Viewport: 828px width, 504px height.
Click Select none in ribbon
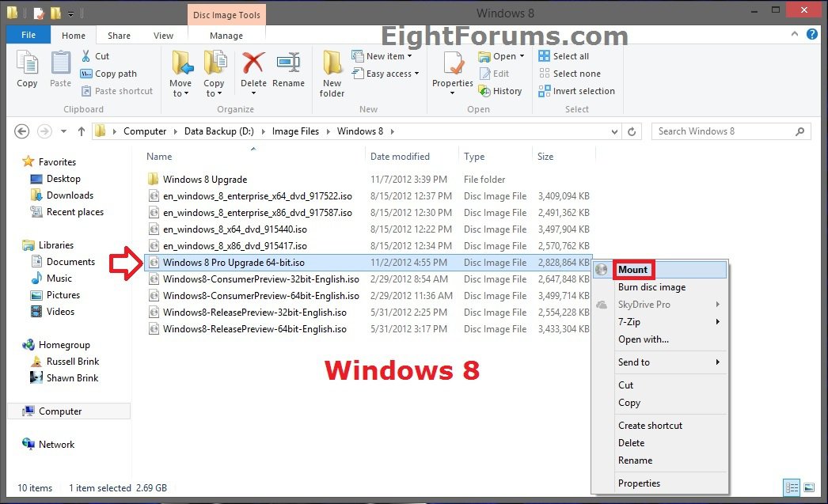pos(569,74)
